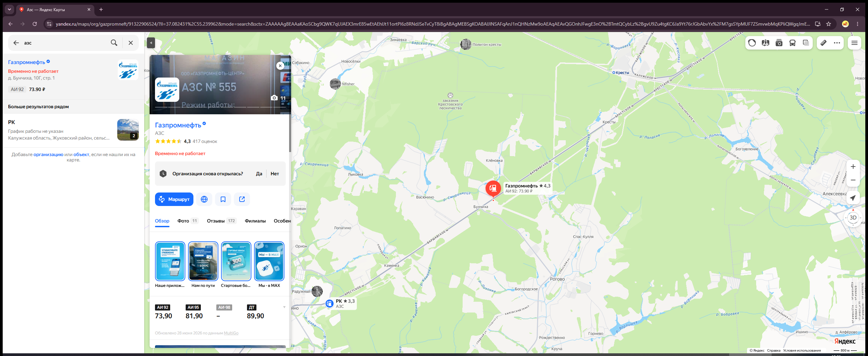Reload the page in the browser
The image size is (868, 356).
35,24
